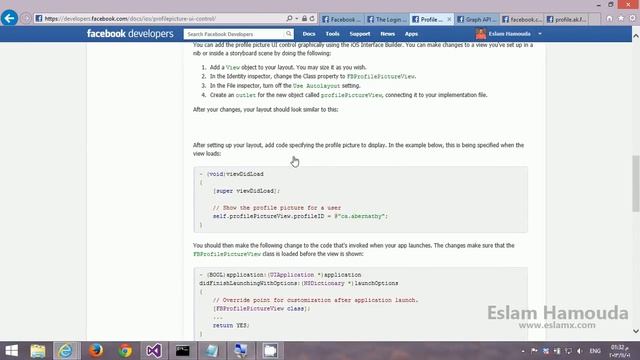Click the 'outlet' code text in step 4
640x360 pixels.
coord(246,95)
